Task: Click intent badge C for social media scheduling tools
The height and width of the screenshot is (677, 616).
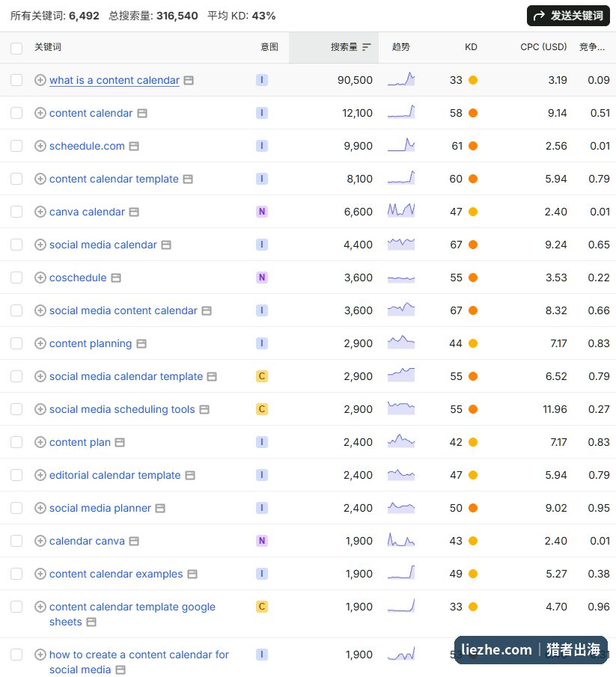Action: [262, 409]
